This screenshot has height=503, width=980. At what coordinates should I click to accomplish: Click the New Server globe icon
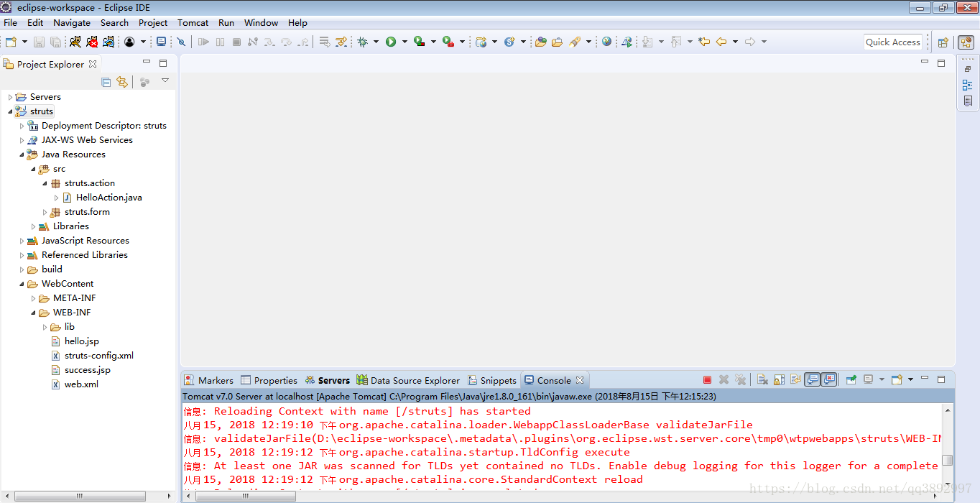point(481,42)
